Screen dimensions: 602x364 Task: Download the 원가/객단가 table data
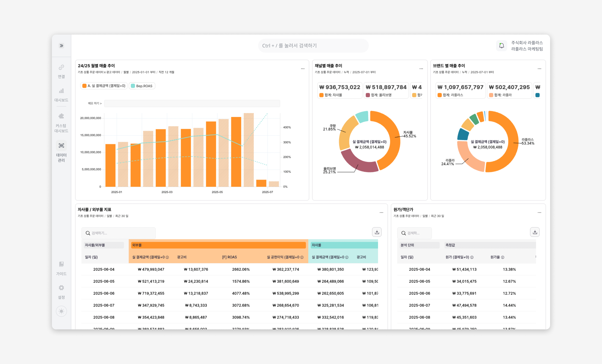coord(535,232)
